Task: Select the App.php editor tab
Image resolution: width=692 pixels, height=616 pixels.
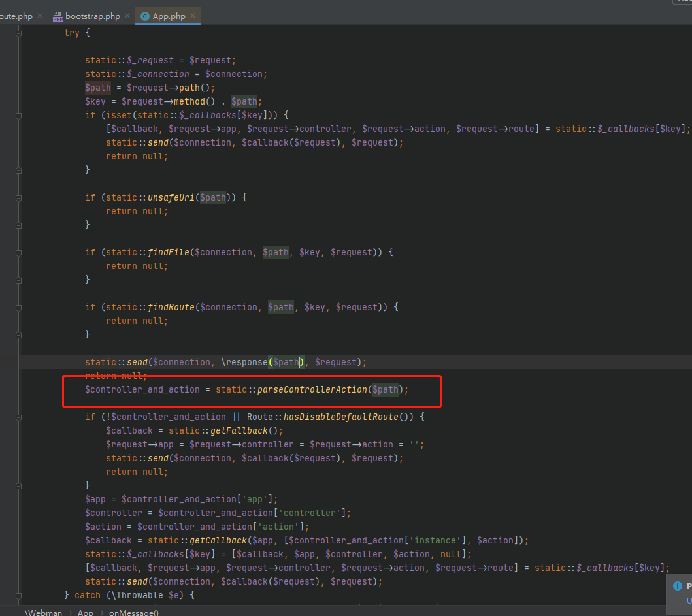Action: (x=169, y=16)
